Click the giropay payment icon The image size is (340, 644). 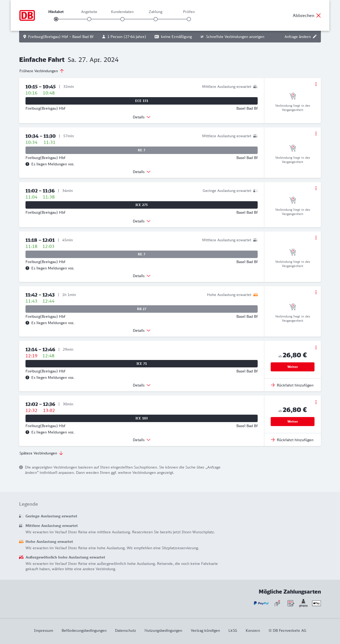click(x=303, y=603)
